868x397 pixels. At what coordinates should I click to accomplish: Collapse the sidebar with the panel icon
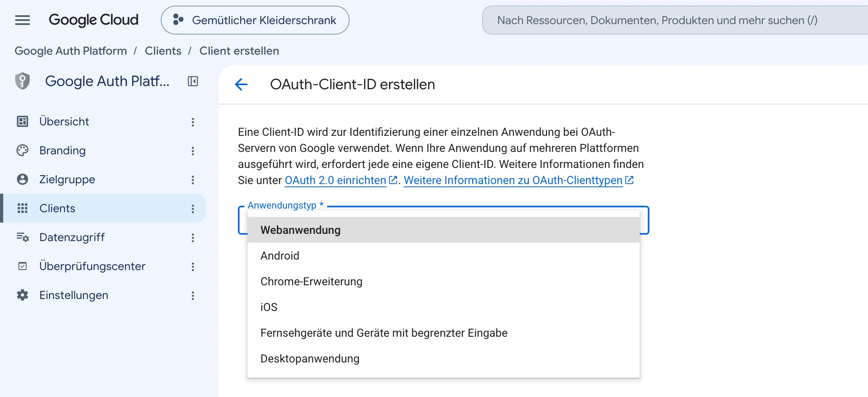click(193, 82)
